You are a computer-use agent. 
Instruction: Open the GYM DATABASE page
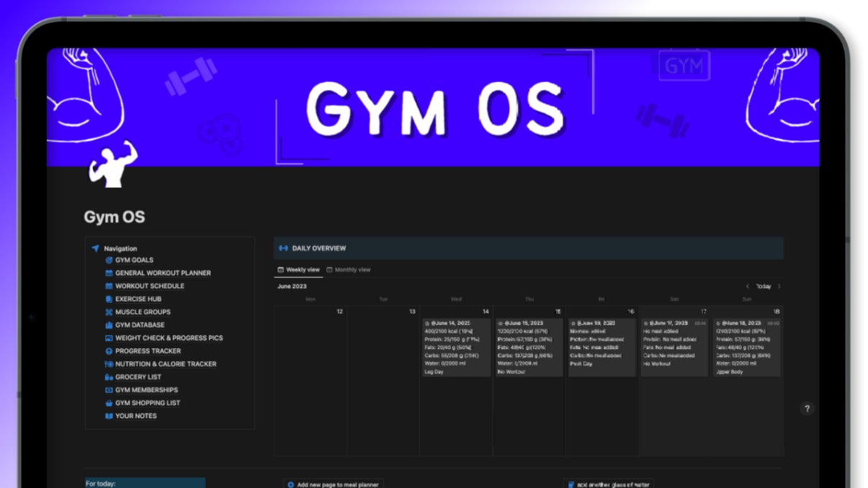(x=140, y=325)
